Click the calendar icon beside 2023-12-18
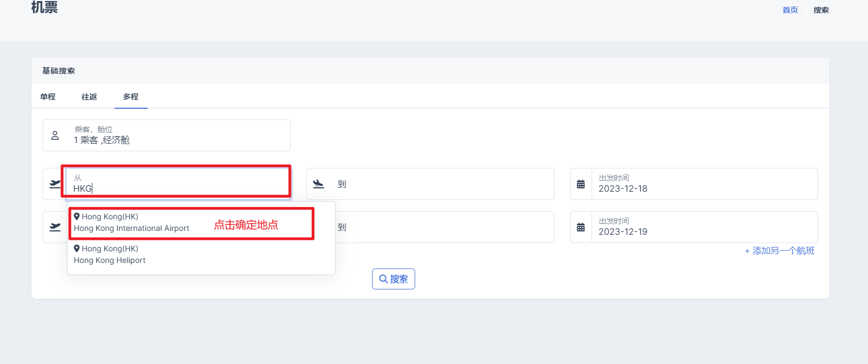The width and height of the screenshot is (868, 364). tap(581, 184)
